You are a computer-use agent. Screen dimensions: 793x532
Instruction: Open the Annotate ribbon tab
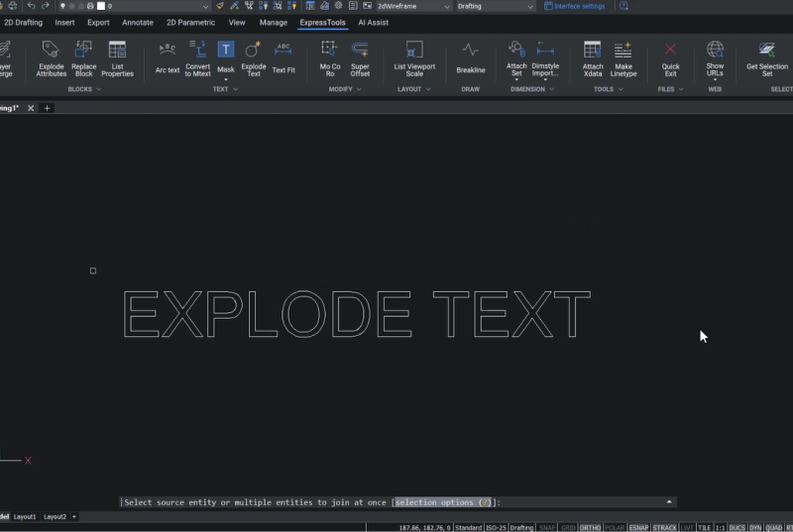click(138, 22)
